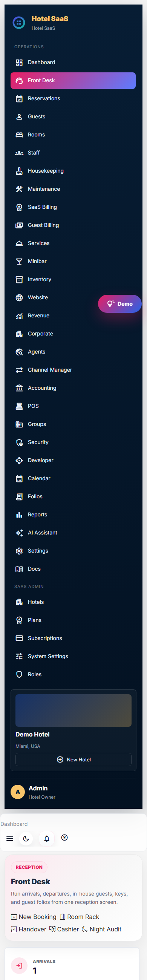Open the Calendar menu item
Viewport: 147px width, 980px height.
click(73, 478)
